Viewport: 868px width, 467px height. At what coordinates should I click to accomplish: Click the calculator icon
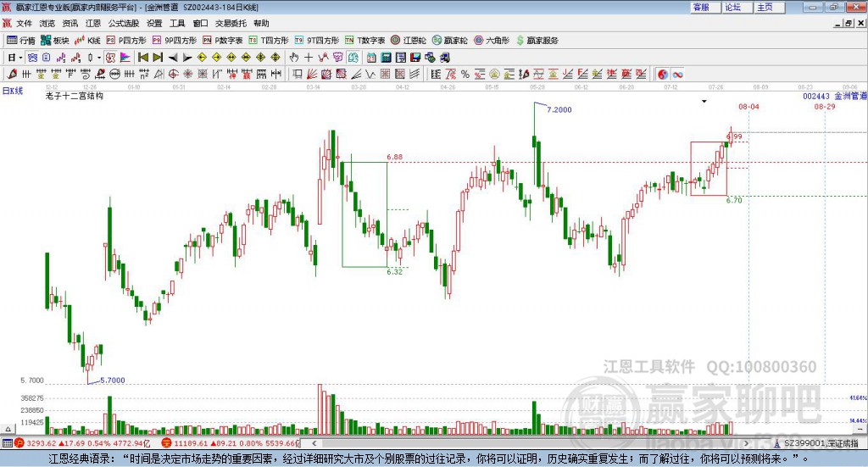[386, 58]
